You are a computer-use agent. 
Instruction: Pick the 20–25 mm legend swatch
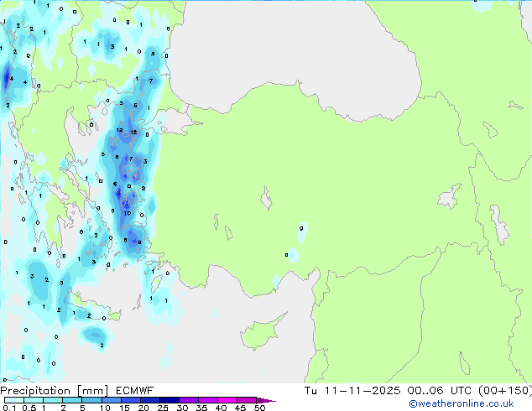point(150,400)
